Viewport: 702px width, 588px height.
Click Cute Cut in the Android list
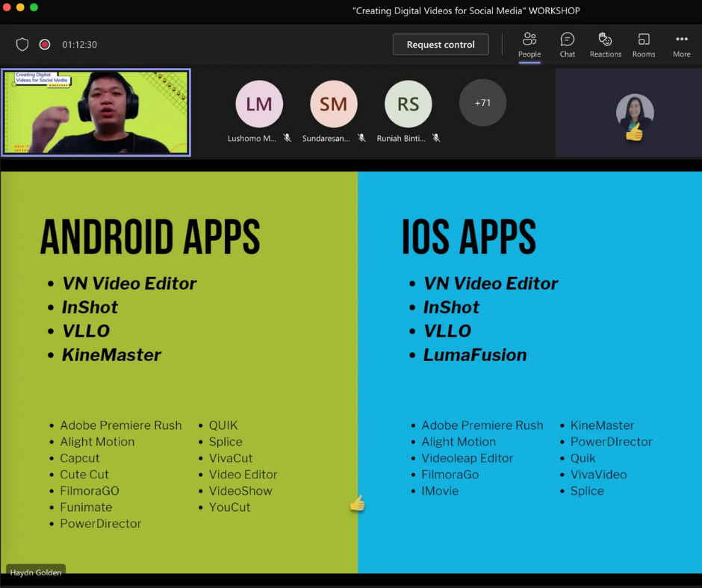[84, 475]
